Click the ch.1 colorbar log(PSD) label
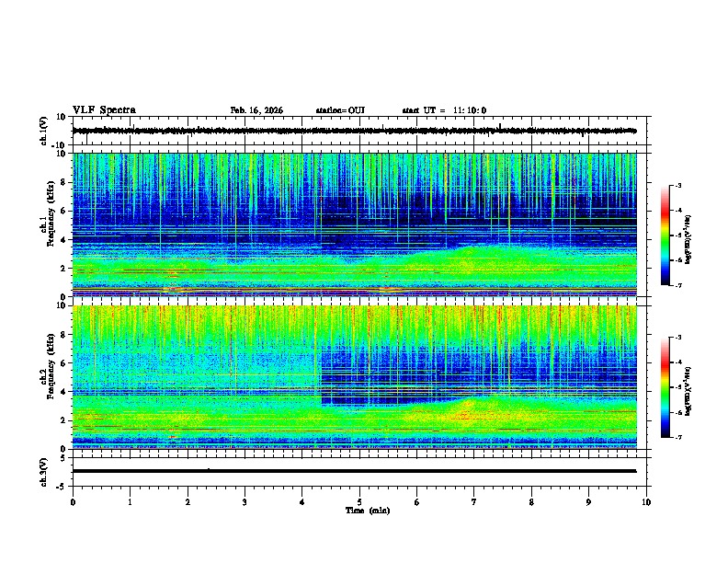Screen dimensions: 728x563 click(688, 239)
